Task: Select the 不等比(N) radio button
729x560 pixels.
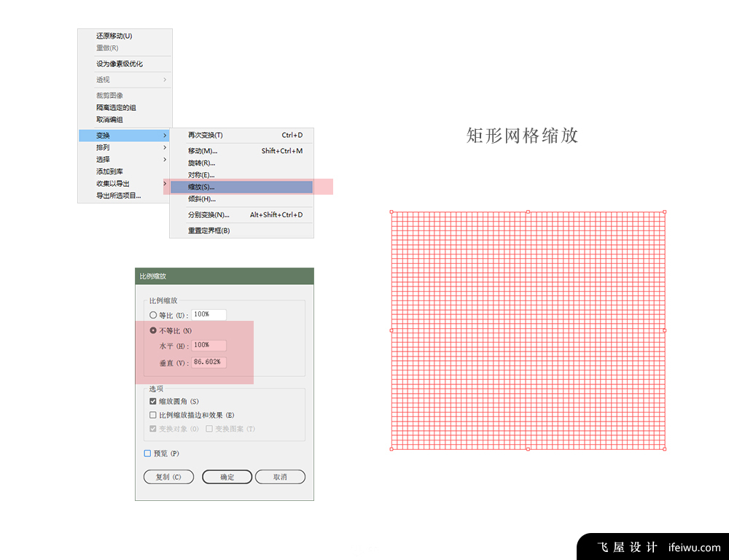Action: (x=153, y=330)
